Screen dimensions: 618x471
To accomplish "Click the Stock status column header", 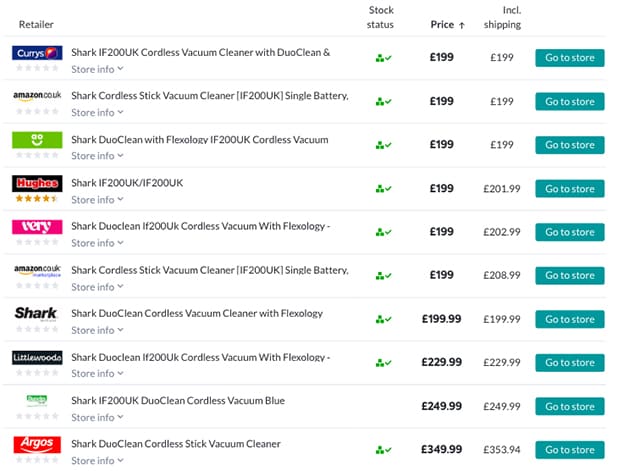I will tap(381, 17).
